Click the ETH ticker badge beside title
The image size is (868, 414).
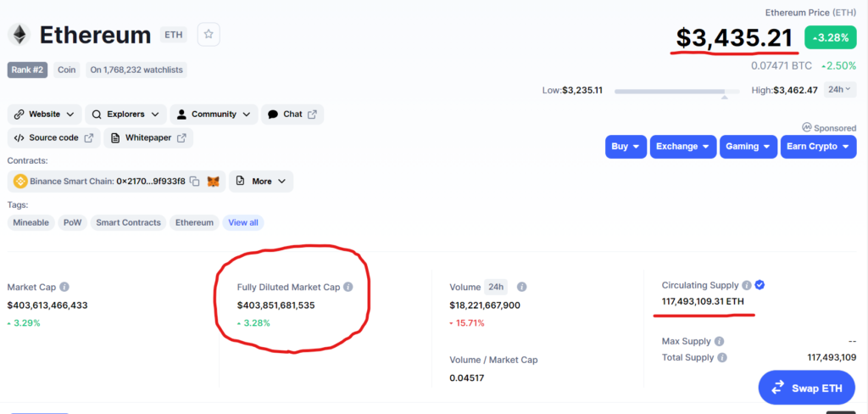(x=173, y=35)
